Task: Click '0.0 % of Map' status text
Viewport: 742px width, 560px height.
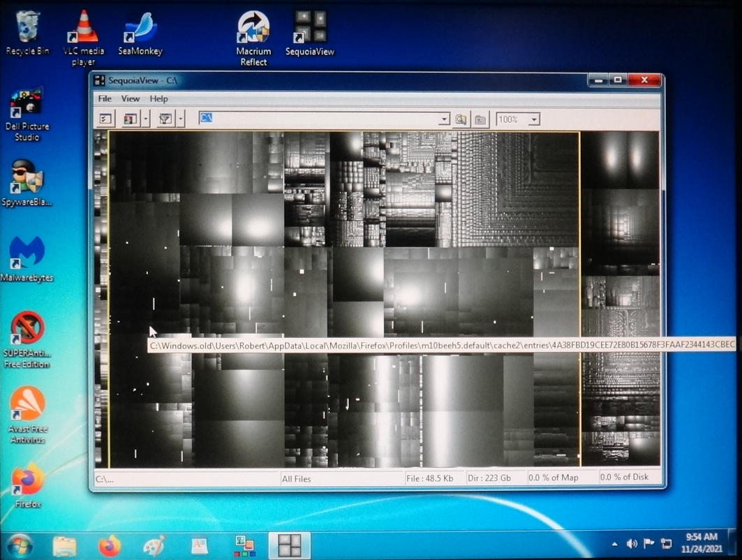Action: [x=554, y=477]
